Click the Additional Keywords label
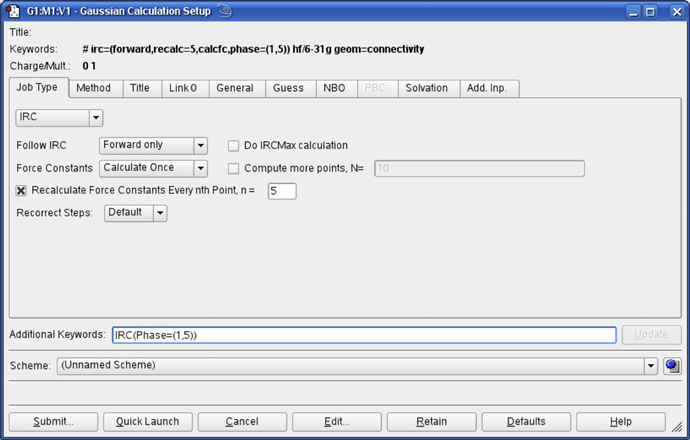The height and width of the screenshot is (440, 690). 58,335
